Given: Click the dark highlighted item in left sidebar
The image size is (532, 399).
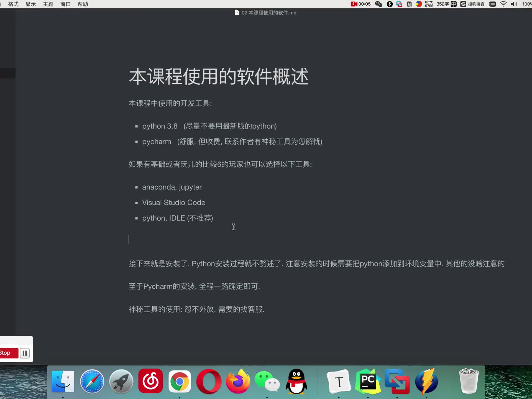Looking at the screenshot, I should pos(8,73).
